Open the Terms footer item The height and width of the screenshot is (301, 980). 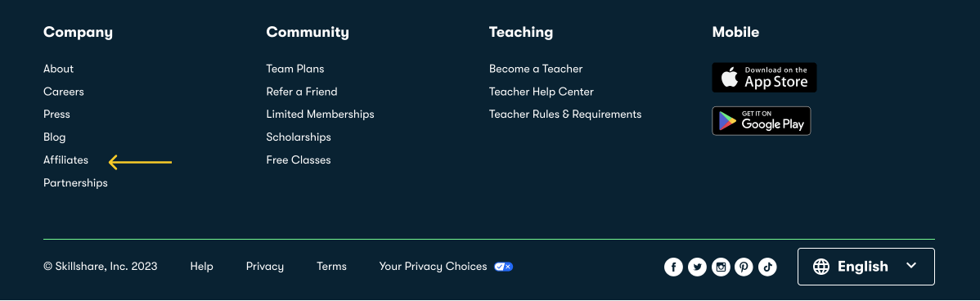click(331, 267)
